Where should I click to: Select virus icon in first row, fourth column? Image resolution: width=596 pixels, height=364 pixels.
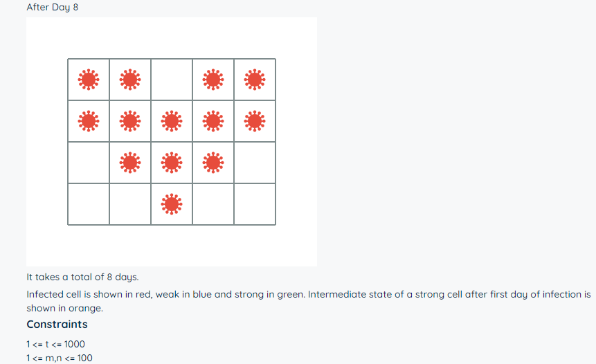(x=213, y=80)
